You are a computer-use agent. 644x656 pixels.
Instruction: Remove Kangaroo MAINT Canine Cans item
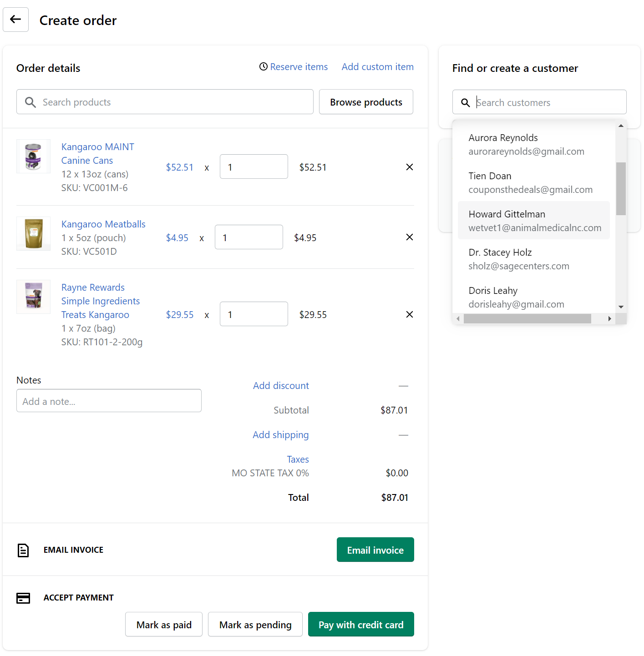(409, 167)
